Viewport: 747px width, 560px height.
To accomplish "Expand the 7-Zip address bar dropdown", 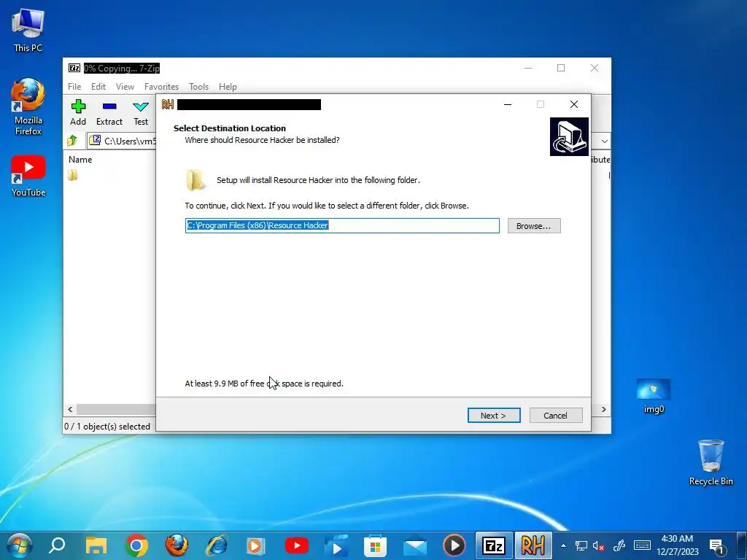I will coord(604,141).
